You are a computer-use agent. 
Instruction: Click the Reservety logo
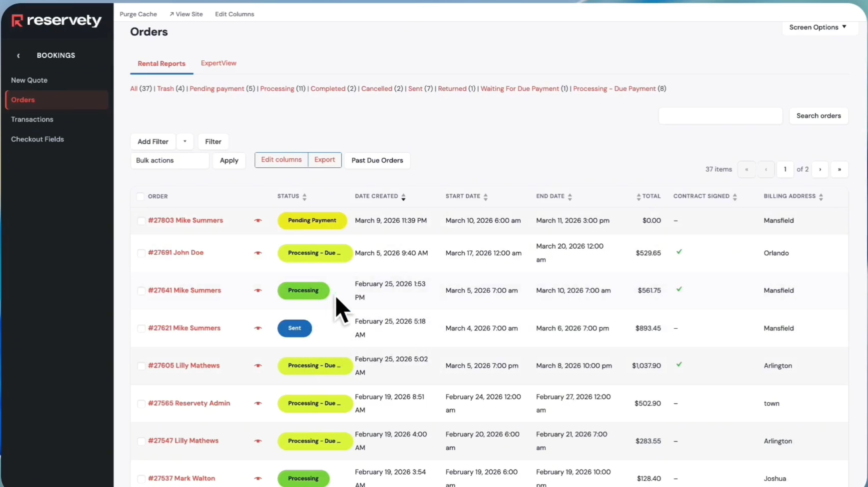(56, 21)
